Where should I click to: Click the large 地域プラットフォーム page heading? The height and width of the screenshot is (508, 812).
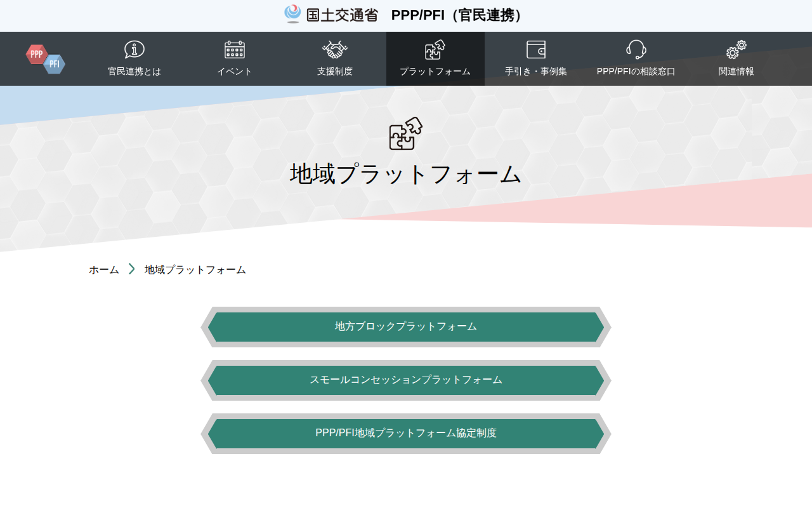(x=406, y=174)
